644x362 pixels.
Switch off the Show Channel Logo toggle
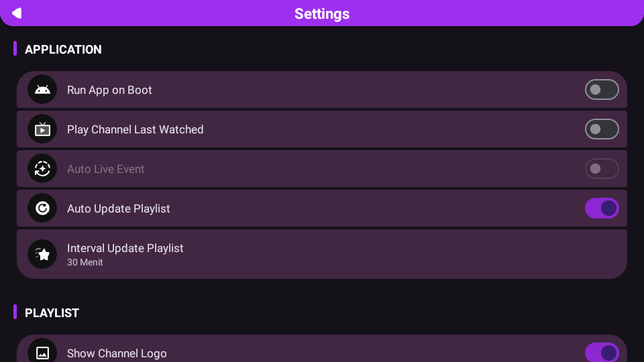pyautogui.click(x=602, y=353)
